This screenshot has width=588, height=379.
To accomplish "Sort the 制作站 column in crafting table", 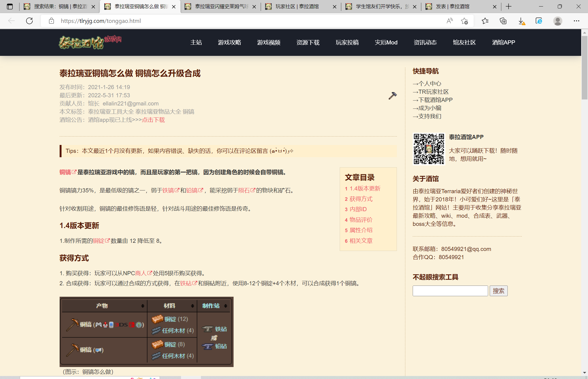I will pyautogui.click(x=225, y=306).
